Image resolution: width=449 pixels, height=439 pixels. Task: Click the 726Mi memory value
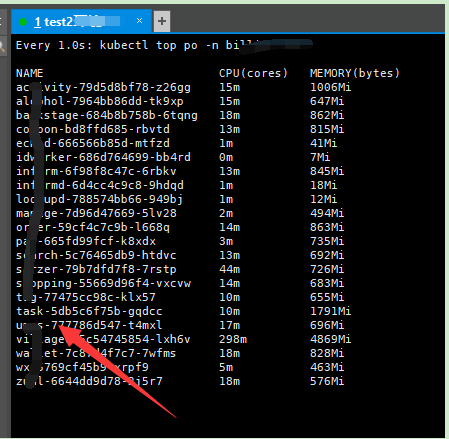[327, 269]
